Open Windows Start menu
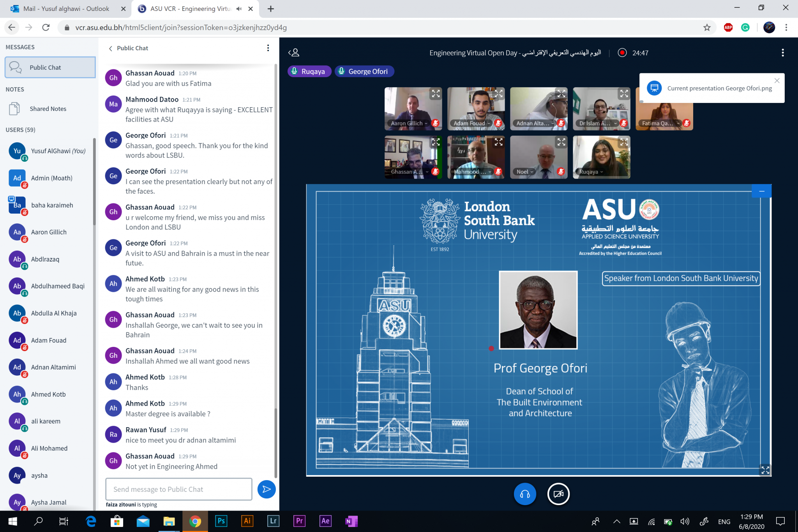This screenshot has width=798, height=532. [x=12, y=521]
